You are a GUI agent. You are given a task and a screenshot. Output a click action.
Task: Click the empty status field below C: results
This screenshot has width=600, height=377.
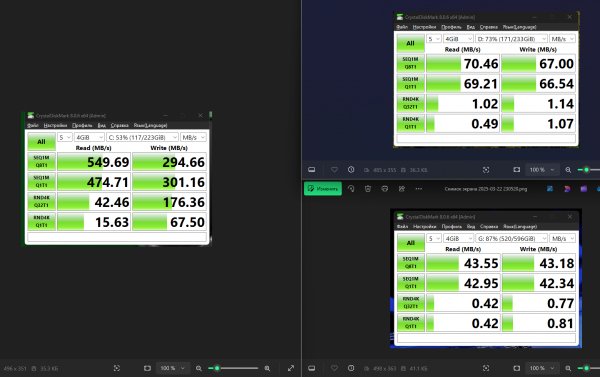(118, 237)
